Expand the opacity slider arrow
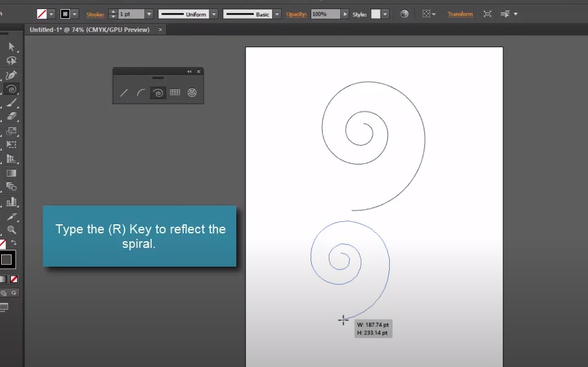The width and height of the screenshot is (588, 367). point(344,15)
